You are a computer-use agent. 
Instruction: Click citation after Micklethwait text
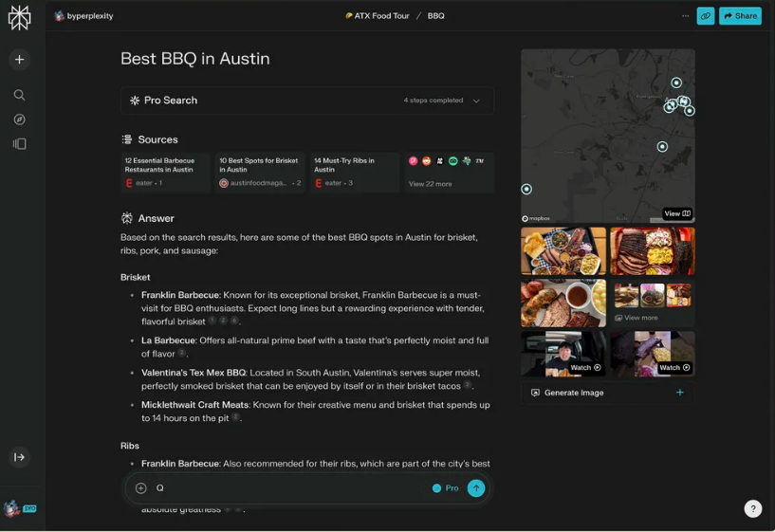[x=235, y=417]
